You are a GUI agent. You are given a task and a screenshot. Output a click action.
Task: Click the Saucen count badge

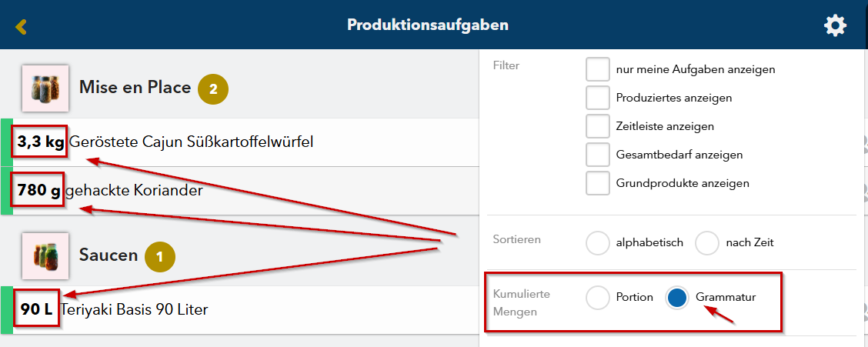[x=159, y=256]
